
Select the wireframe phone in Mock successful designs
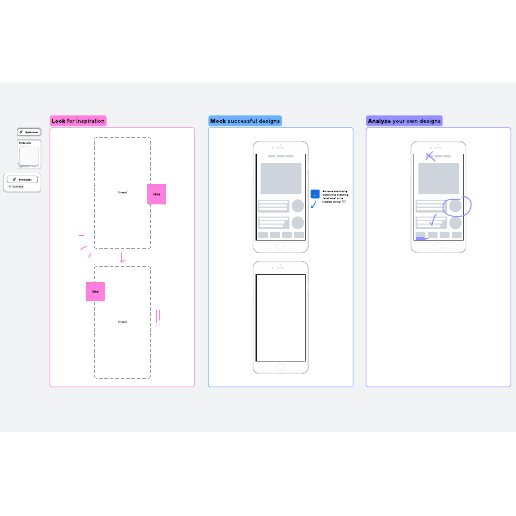pos(281,197)
